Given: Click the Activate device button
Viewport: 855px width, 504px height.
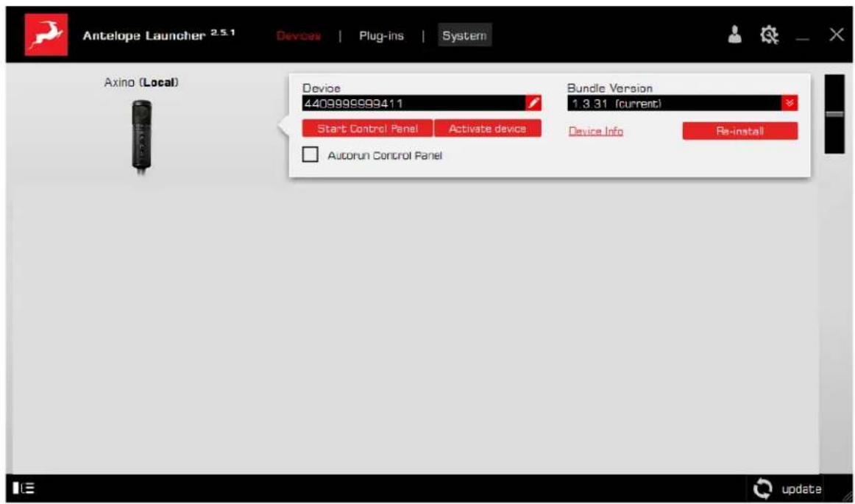Looking at the screenshot, I should 488,129.
